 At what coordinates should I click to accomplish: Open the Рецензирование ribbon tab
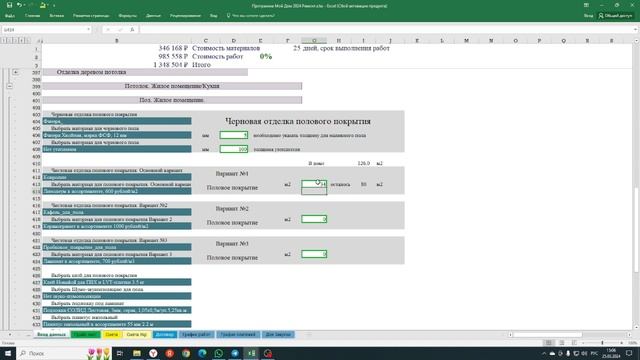coord(185,16)
